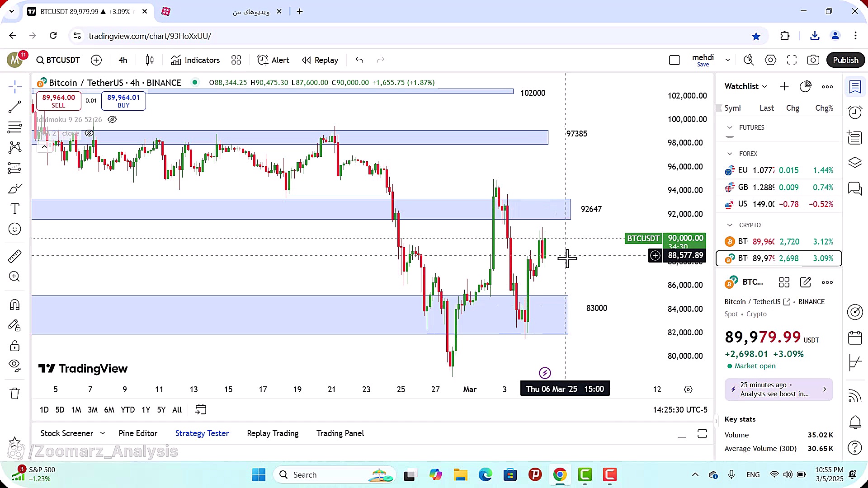
Task: Toggle stay in drawing mode
Action: pos(14,325)
